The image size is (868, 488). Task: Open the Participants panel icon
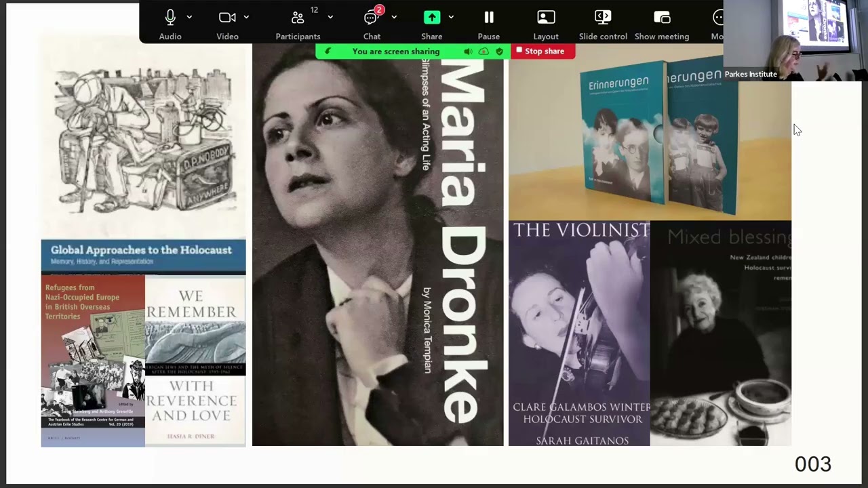[298, 18]
